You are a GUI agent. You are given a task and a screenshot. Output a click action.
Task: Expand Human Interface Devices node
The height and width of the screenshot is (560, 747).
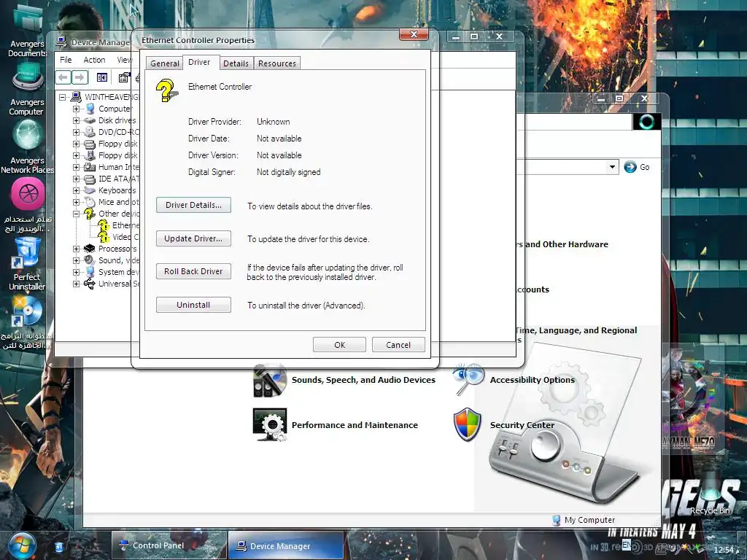[x=76, y=167]
